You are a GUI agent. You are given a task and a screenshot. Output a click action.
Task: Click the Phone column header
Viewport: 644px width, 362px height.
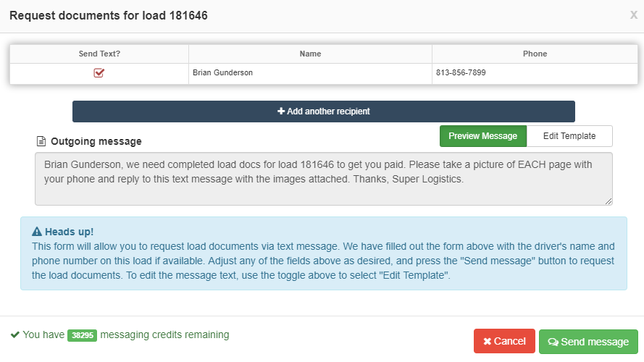(x=535, y=54)
